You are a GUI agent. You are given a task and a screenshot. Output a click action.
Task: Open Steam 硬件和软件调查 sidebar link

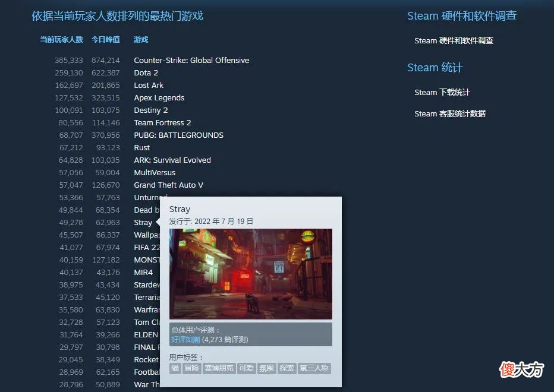454,40
